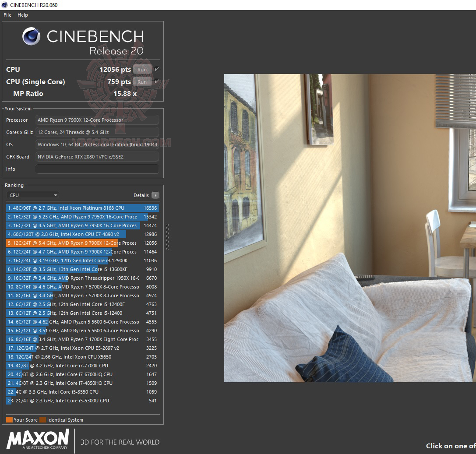Click the ranking panel resize grip handle
The image size is (476, 454).
(167, 237)
